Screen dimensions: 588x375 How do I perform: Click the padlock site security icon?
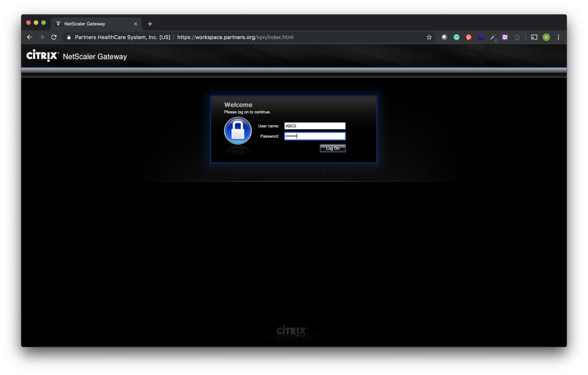coord(69,37)
